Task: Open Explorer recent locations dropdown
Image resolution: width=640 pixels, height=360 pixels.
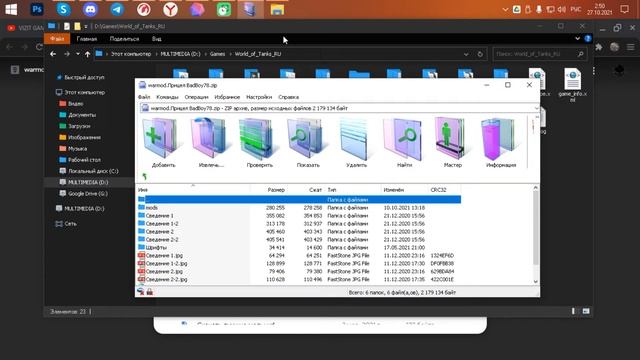Action: tap(78, 54)
